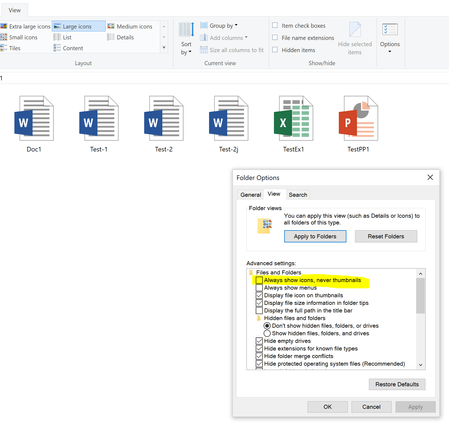Click Add columns icon

(x=204, y=38)
